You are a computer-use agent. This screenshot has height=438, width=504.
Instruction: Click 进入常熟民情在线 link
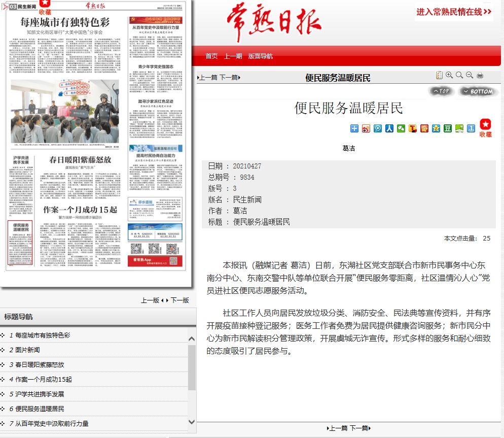point(454,12)
